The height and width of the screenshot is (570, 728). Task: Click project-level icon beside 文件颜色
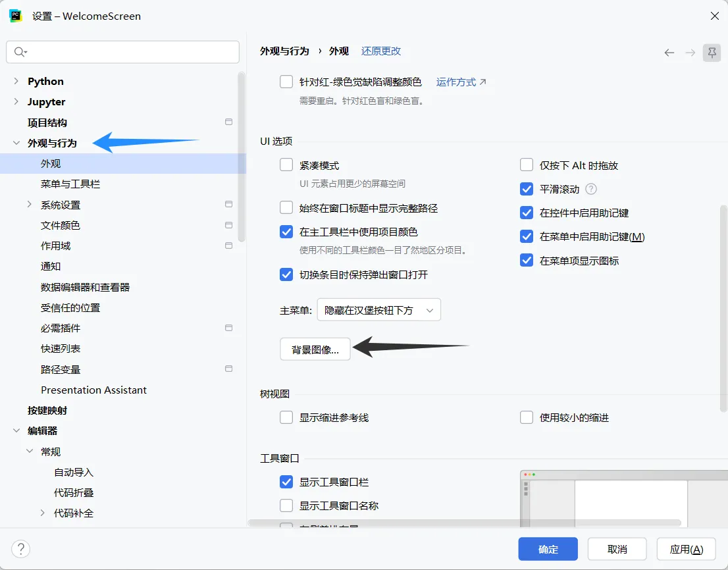click(228, 225)
